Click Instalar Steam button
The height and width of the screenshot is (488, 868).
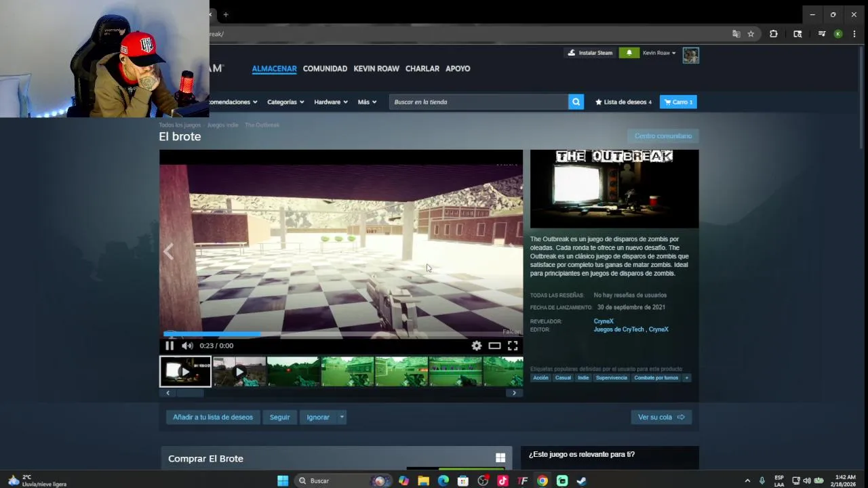pyautogui.click(x=590, y=53)
